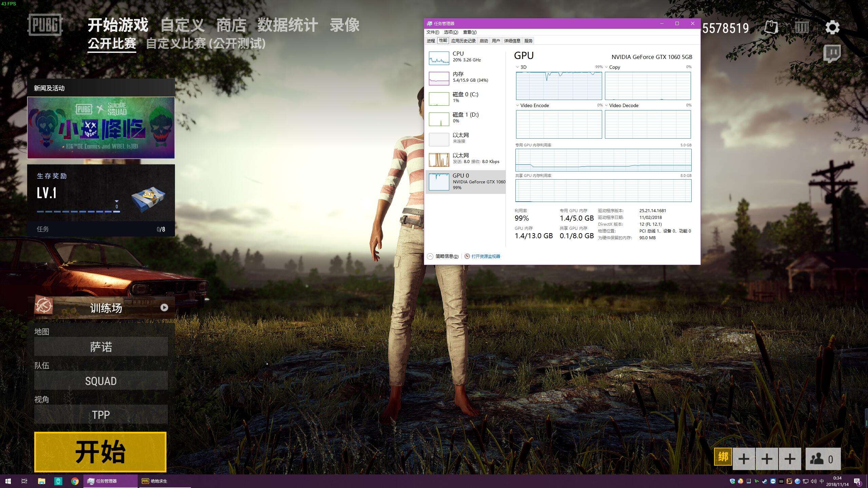This screenshot has width=868, height=488.
Task: Collapse Task Manager via 简略信息 chevron
Action: click(x=430, y=256)
